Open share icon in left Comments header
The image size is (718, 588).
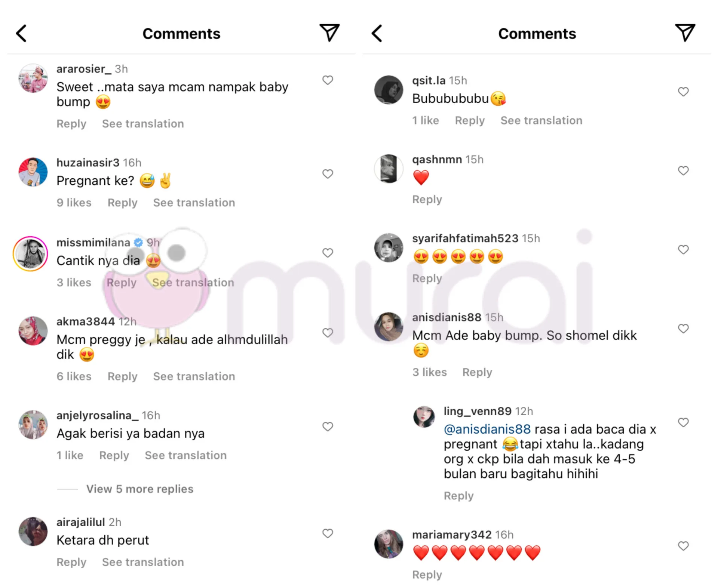point(329,33)
